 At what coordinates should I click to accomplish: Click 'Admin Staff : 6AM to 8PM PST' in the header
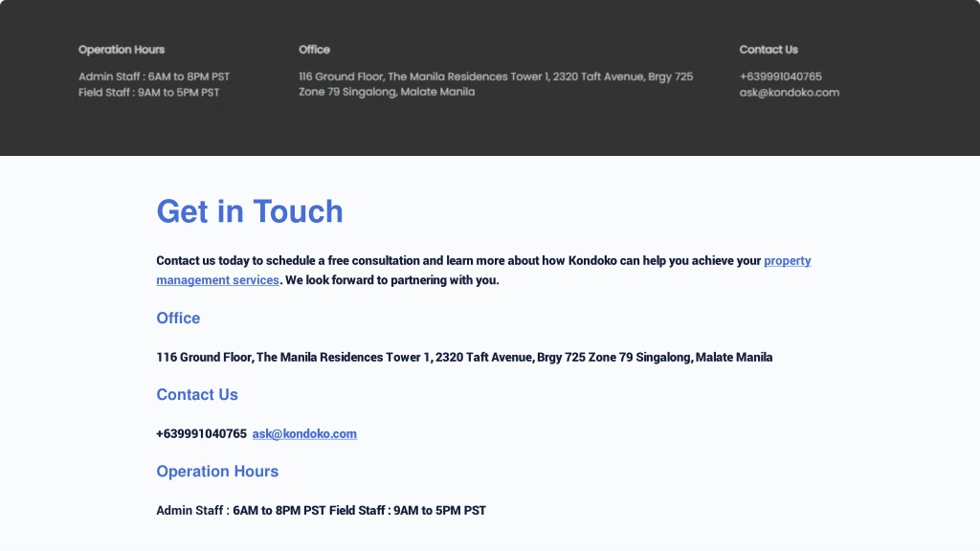(154, 77)
